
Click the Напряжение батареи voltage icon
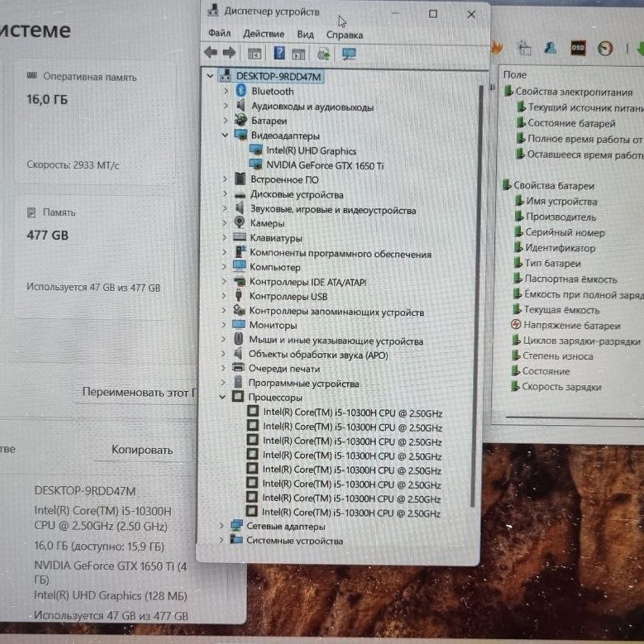tap(516, 325)
